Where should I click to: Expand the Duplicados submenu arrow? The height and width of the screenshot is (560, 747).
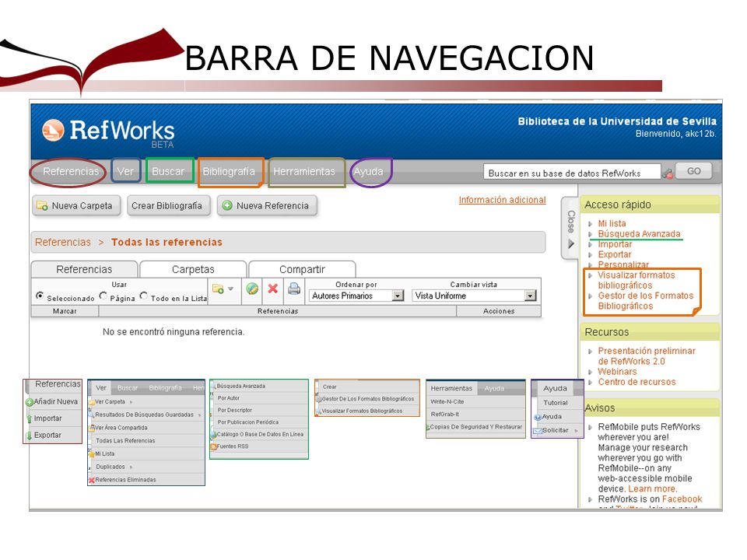[x=131, y=467]
